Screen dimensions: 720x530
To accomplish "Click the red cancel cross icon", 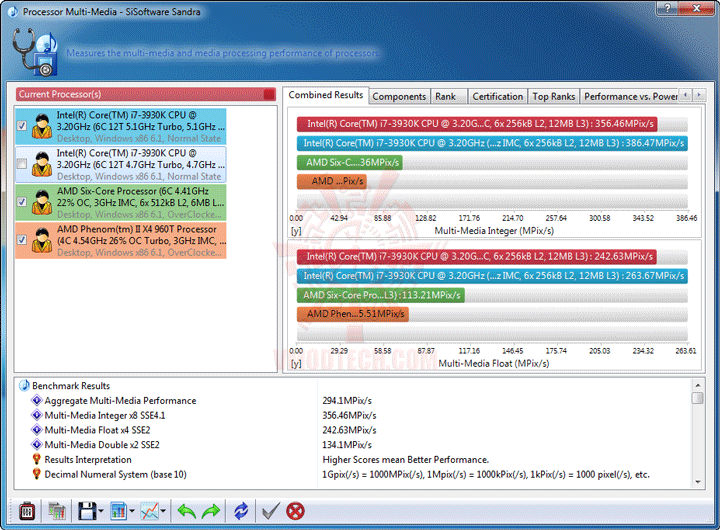I will click(x=295, y=511).
